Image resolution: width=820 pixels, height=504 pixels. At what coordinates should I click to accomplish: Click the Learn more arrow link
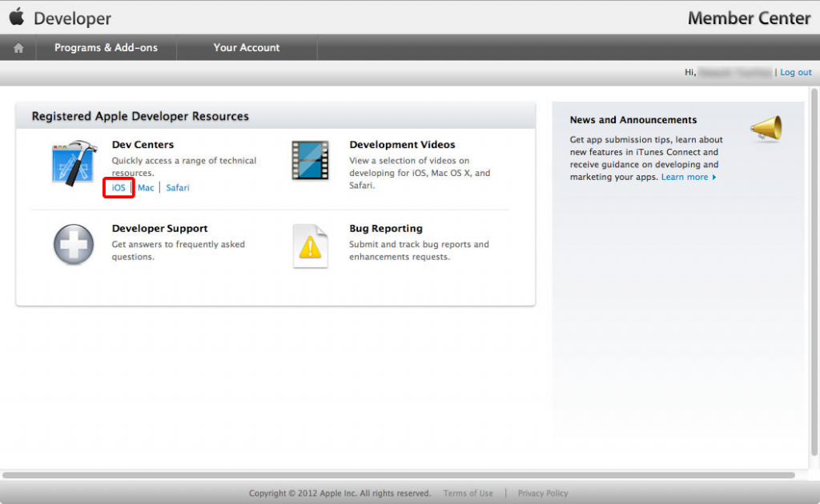click(686, 177)
